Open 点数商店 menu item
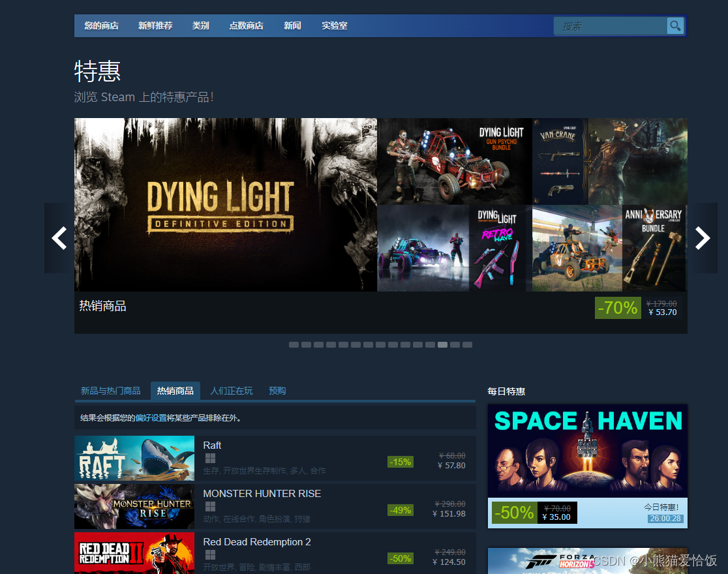This screenshot has height=574, width=728. [246, 25]
